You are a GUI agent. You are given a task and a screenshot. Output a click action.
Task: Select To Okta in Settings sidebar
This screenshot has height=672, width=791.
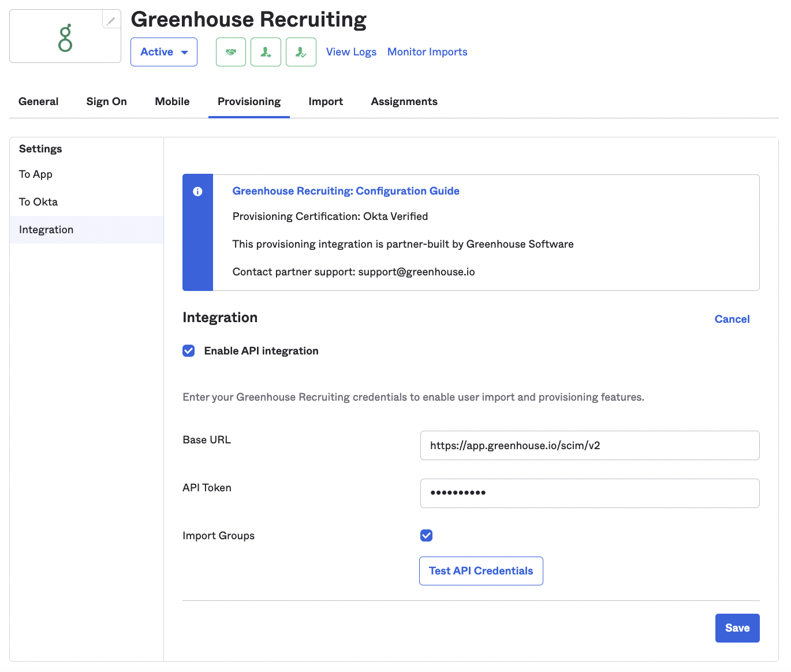tap(87, 202)
